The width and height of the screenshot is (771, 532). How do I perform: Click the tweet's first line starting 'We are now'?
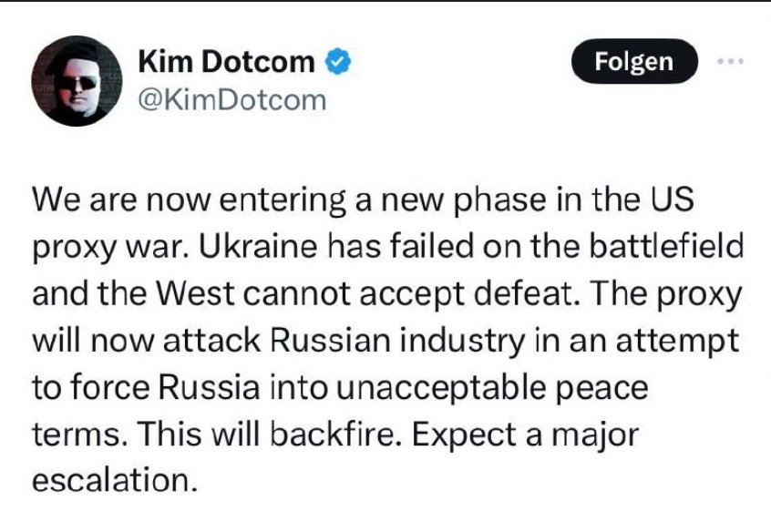click(x=363, y=200)
